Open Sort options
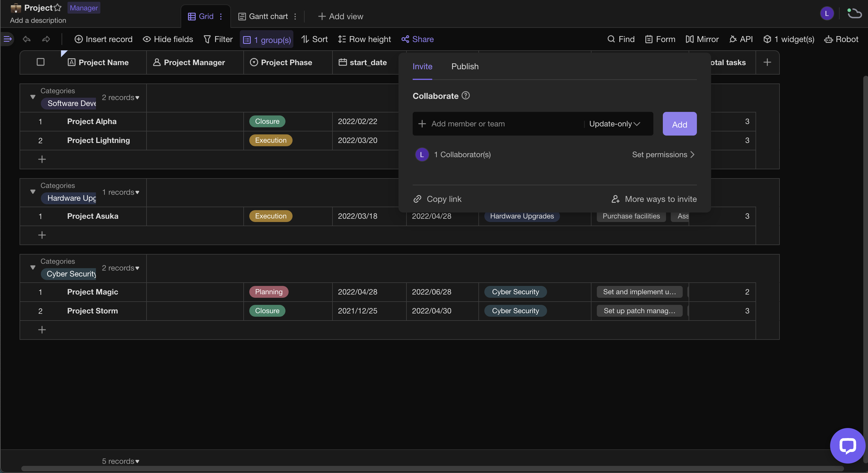 314,39
